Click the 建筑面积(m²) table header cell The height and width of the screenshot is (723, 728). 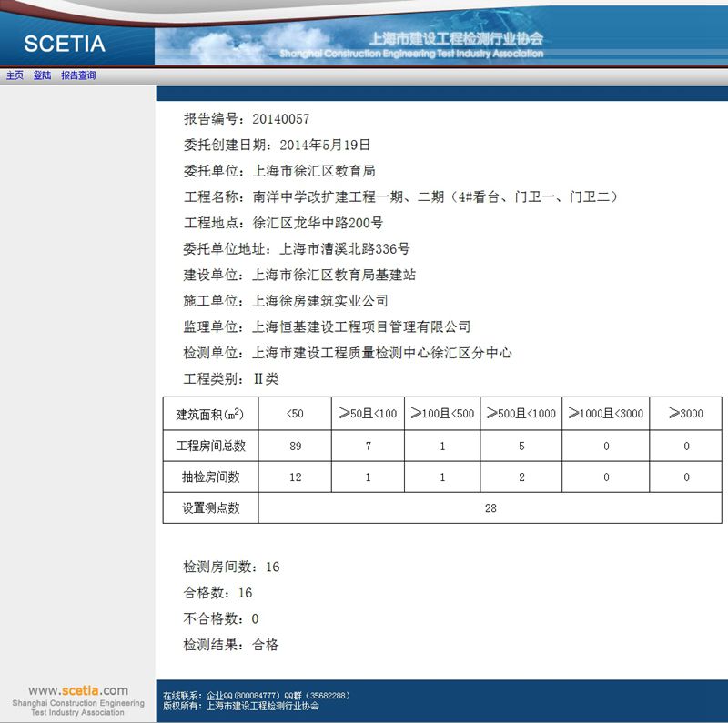211,414
